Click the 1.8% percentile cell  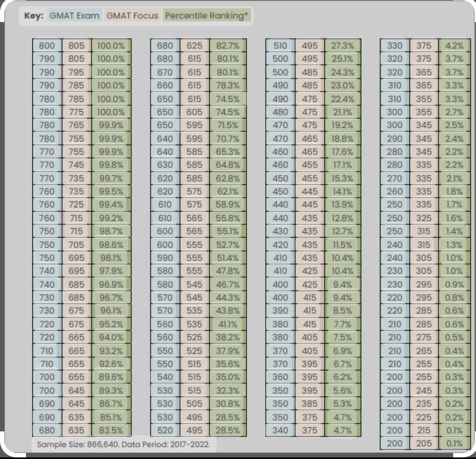(454, 192)
